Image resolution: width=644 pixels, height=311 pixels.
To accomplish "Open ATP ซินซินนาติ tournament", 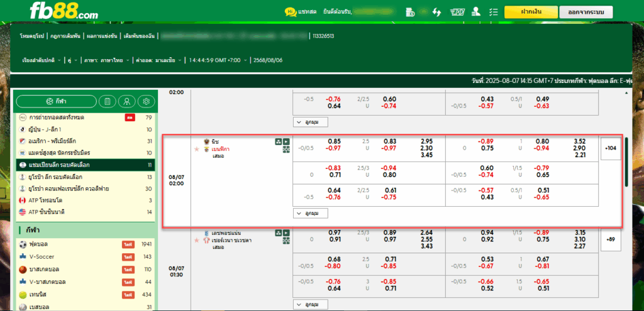I will 86,212.
